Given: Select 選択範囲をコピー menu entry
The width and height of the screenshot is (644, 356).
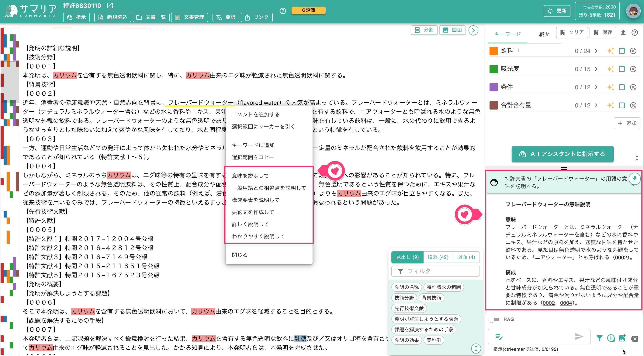Looking at the screenshot, I should pyautogui.click(x=269, y=157).
